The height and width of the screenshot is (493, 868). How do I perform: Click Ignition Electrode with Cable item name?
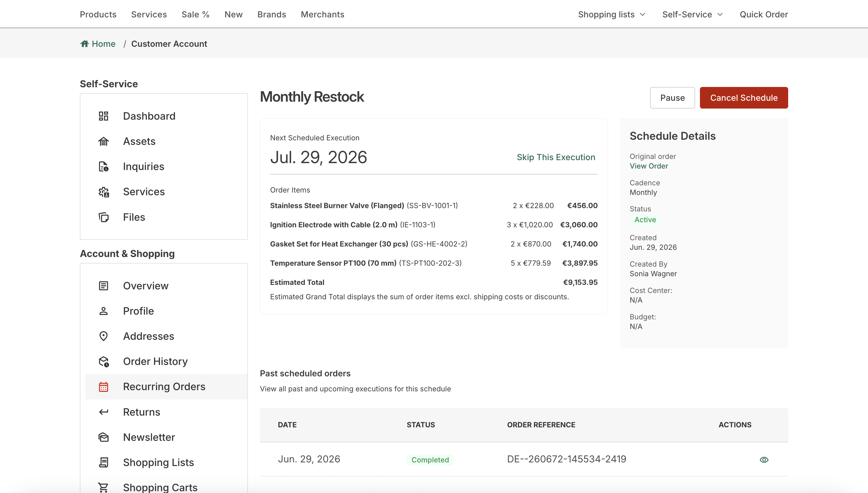[x=333, y=225]
